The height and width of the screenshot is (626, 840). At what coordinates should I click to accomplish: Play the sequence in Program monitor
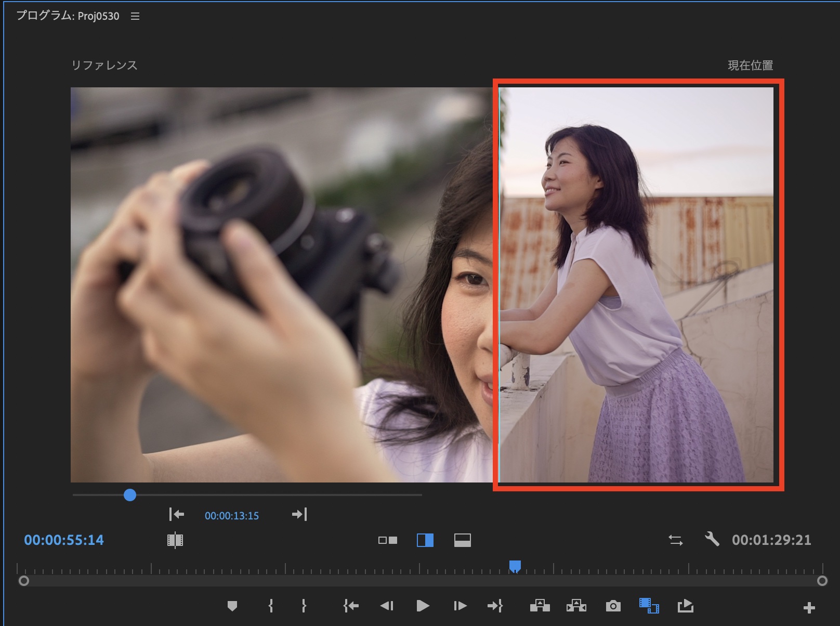tap(423, 606)
